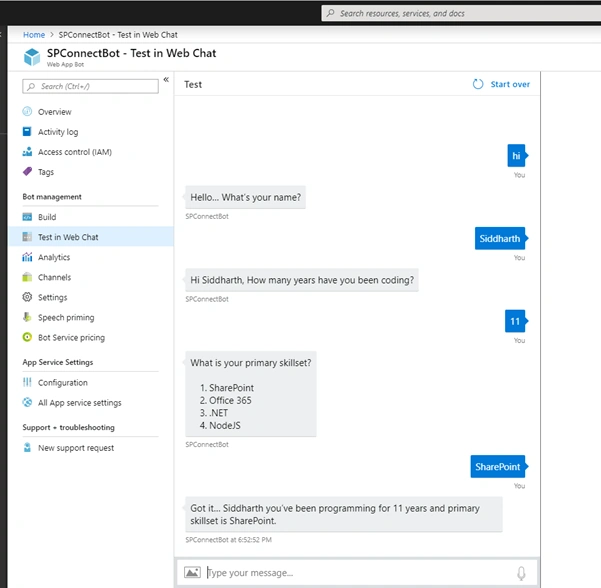Viewport: 601px width, 588px height.
Task: Click the 'What is your primary skillset?' text
Action: pos(251,363)
